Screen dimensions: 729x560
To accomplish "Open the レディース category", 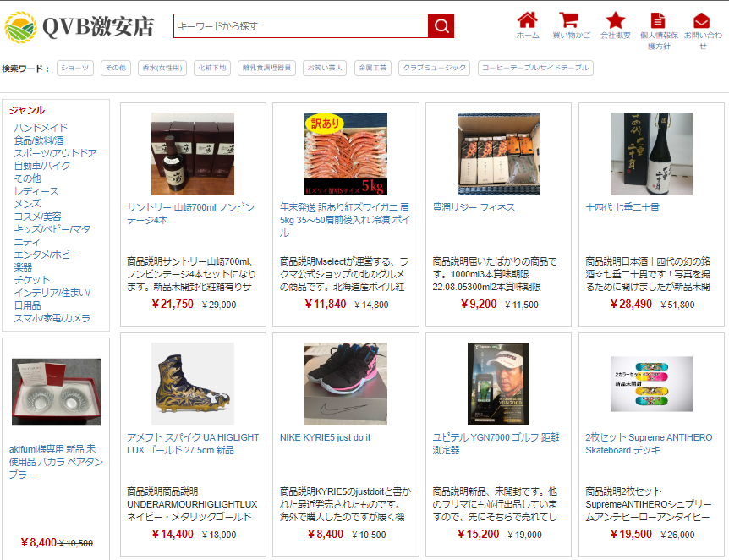I will point(36,191).
